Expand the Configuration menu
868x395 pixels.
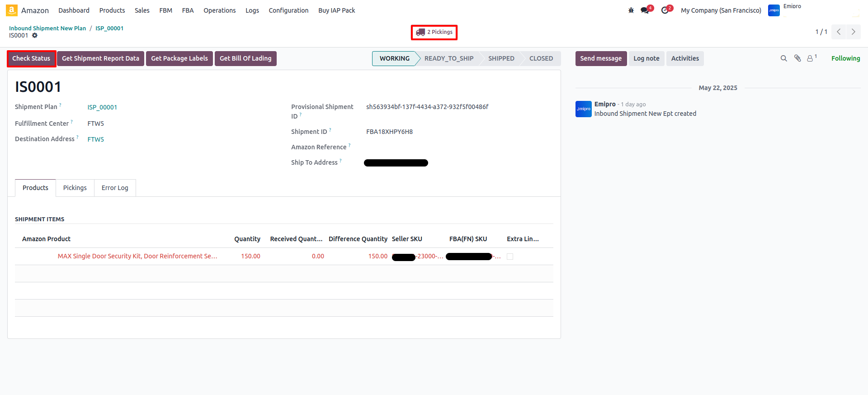tap(288, 10)
